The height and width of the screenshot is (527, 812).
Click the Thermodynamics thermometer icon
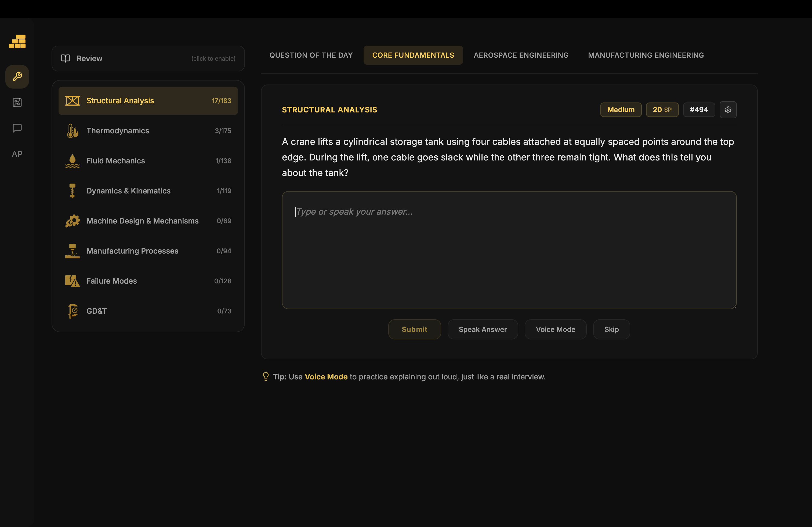(x=72, y=131)
